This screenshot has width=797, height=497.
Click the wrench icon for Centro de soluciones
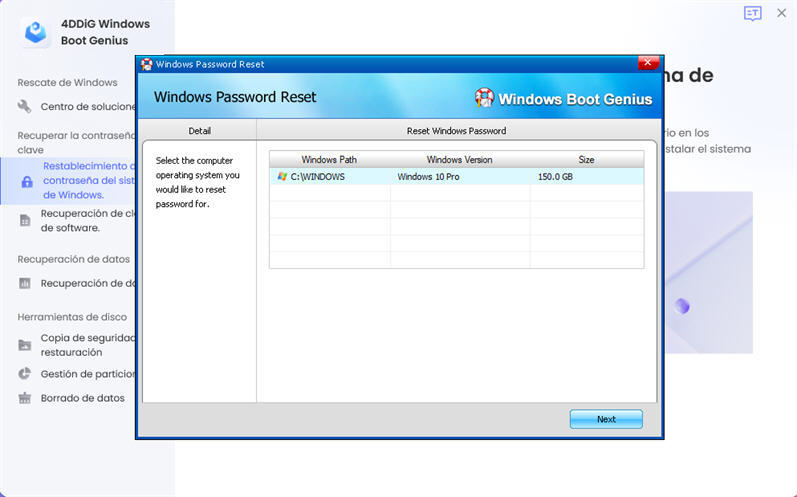pos(25,107)
